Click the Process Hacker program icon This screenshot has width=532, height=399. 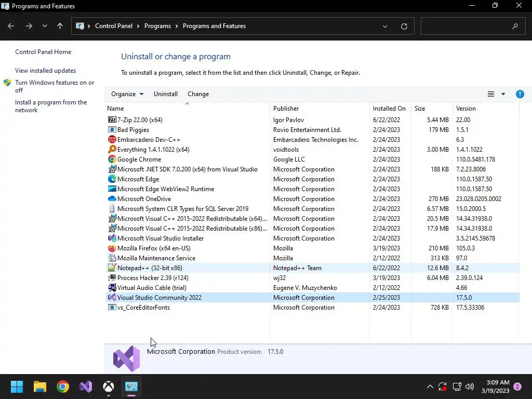tap(112, 277)
